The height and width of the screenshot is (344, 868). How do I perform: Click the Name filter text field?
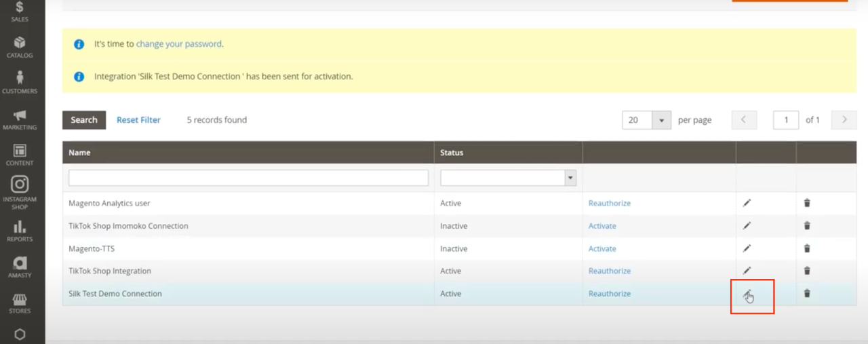point(248,178)
